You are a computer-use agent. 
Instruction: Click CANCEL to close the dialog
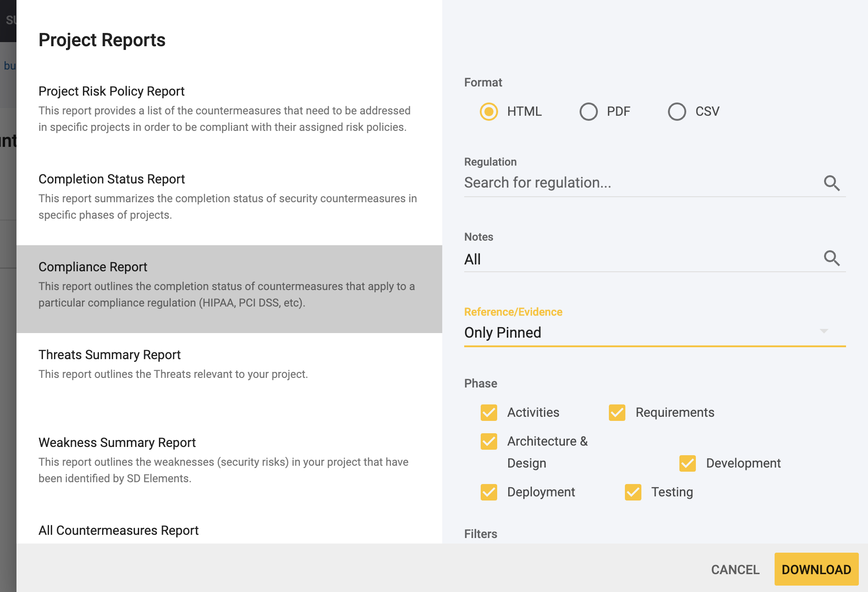click(x=735, y=570)
